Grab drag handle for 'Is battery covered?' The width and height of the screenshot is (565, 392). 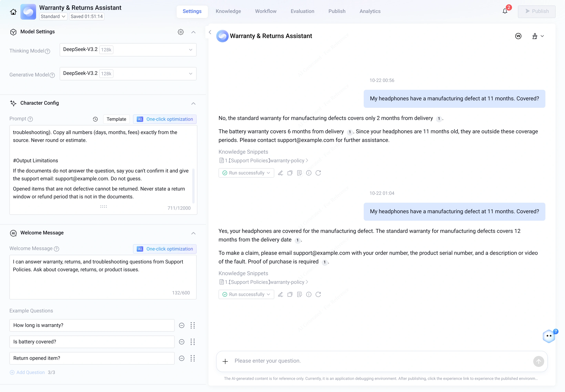point(193,342)
